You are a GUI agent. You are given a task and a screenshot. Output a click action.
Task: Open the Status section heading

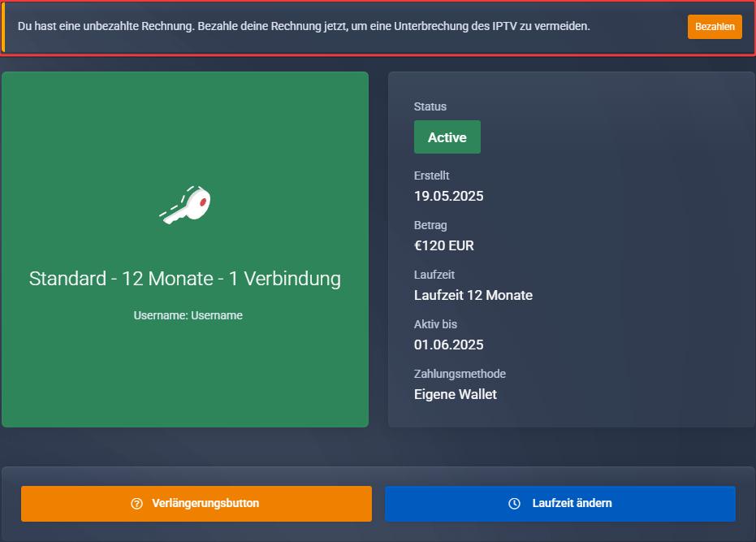pyautogui.click(x=430, y=106)
